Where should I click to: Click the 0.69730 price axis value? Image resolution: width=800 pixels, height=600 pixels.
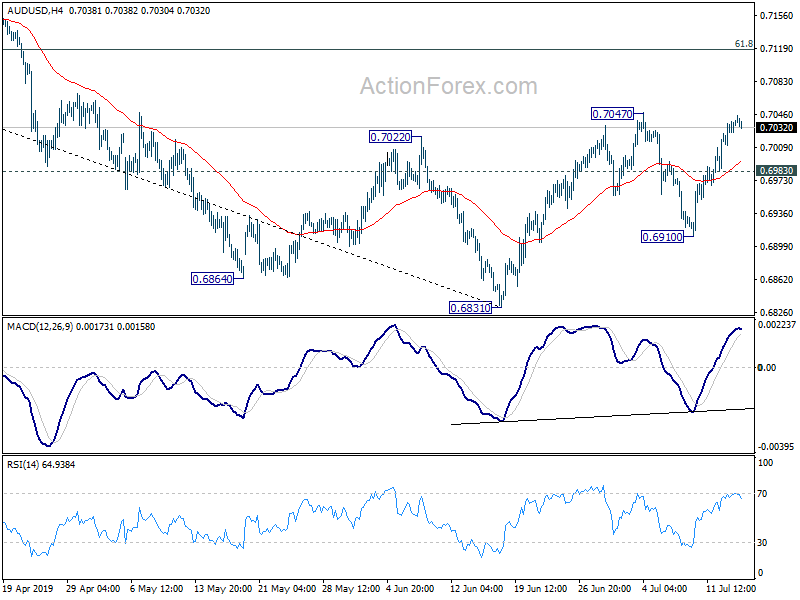777,181
